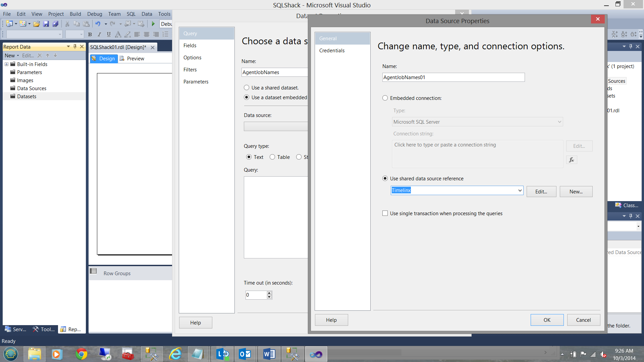Screen dimensions: 644x362
Task: Select Use a shared dataset option
Action: pos(247,88)
